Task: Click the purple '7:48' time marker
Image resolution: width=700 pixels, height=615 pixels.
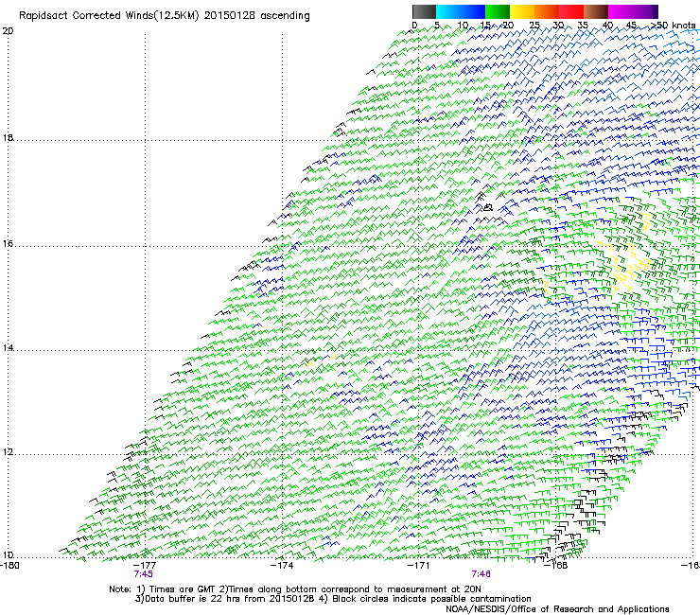Action: tap(481, 574)
